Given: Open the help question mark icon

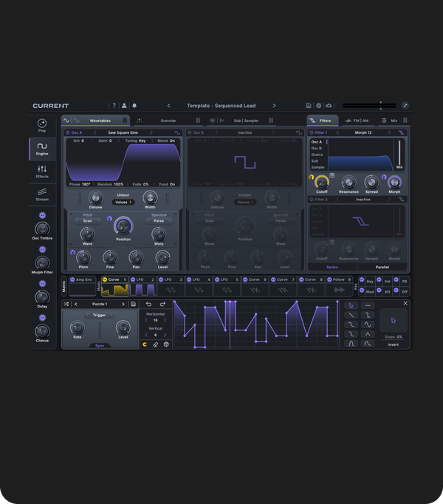Looking at the screenshot, I should click(x=114, y=106).
